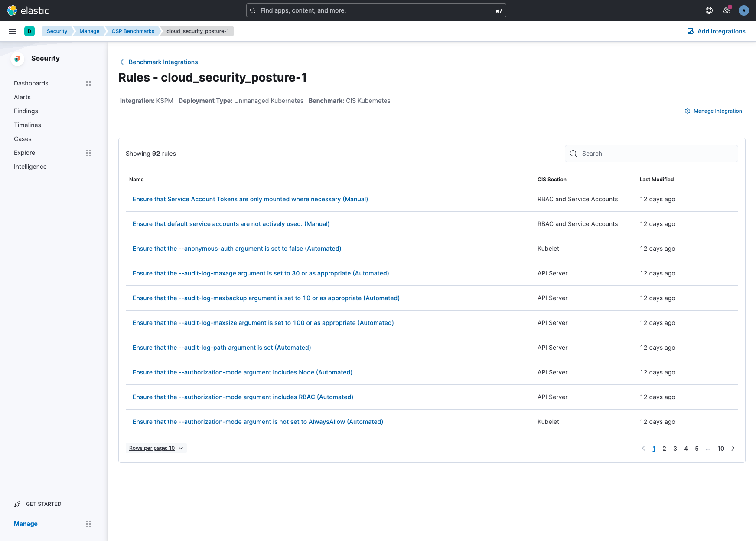Open the Dashboards submenu grid icon

click(x=88, y=83)
